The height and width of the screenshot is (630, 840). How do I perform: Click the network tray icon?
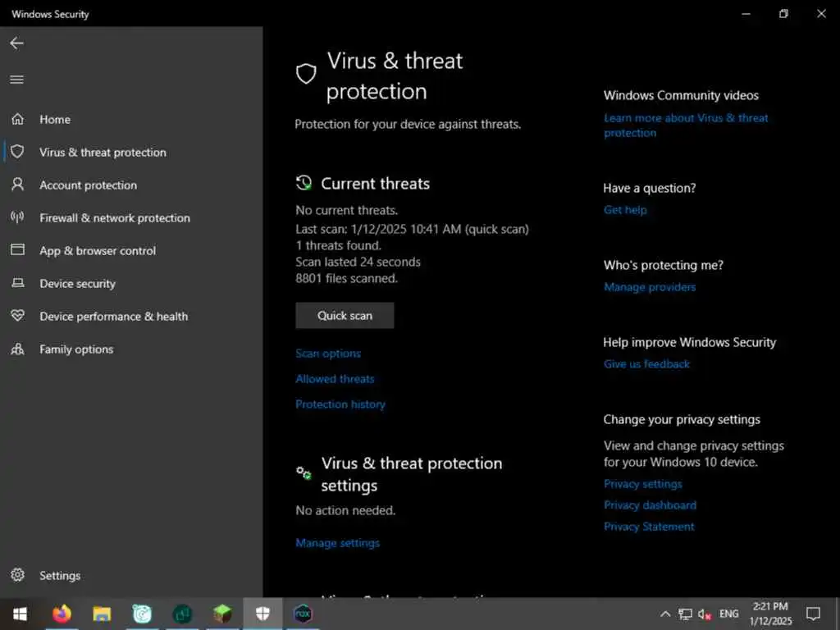pos(685,614)
